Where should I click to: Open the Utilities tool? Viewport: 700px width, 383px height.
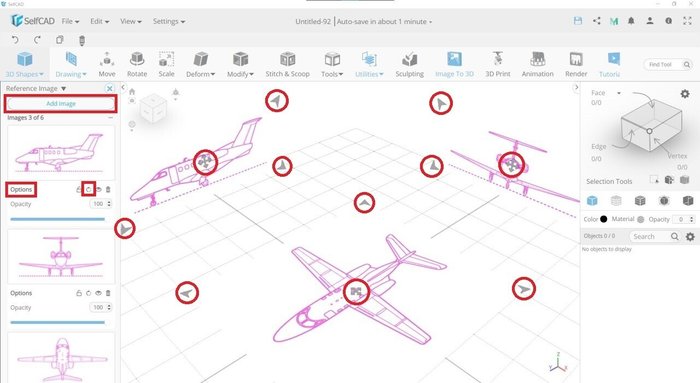tap(369, 65)
